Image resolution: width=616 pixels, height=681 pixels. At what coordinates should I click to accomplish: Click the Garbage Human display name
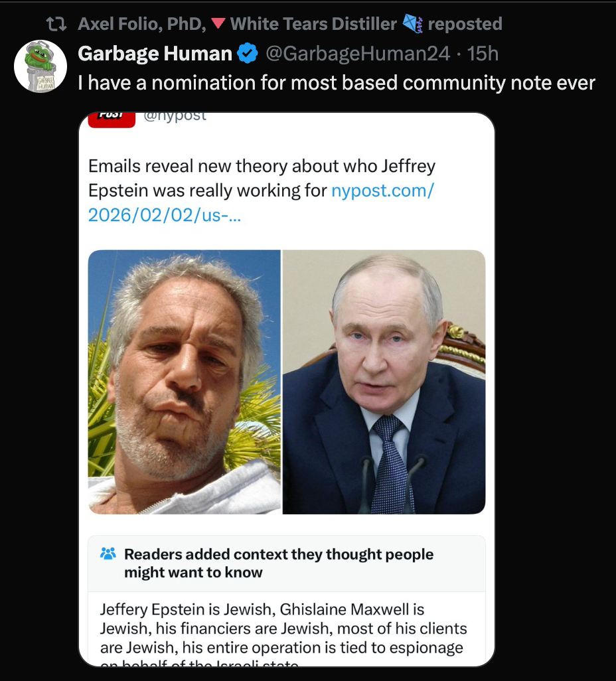click(155, 54)
